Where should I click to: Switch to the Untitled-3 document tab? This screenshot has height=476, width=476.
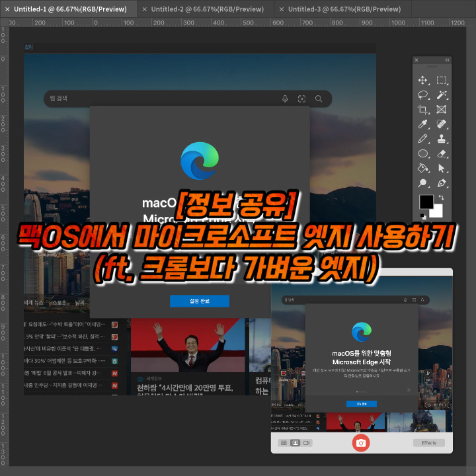[x=344, y=9]
